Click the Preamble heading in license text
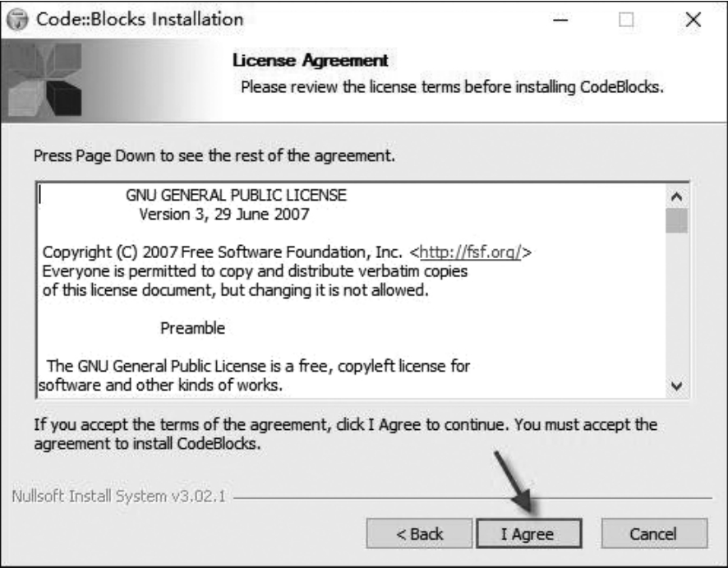728x568 pixels. [192, 327]
